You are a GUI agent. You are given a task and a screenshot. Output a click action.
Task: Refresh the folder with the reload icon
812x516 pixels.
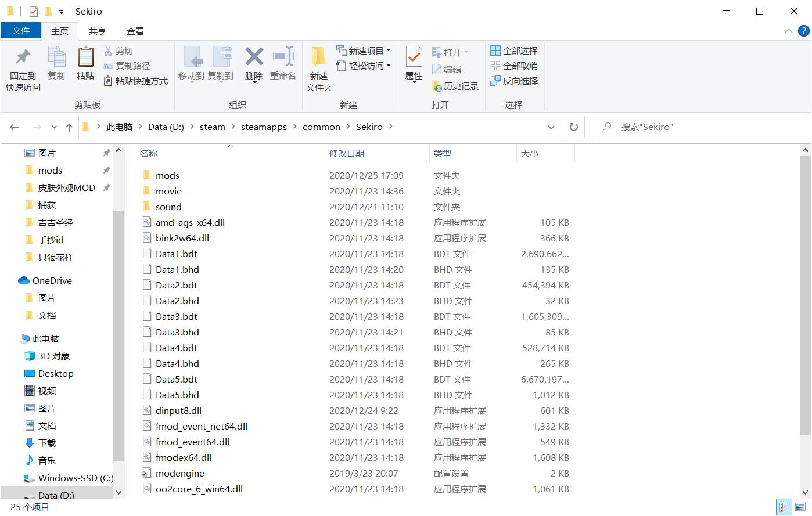tap(573, 127)
